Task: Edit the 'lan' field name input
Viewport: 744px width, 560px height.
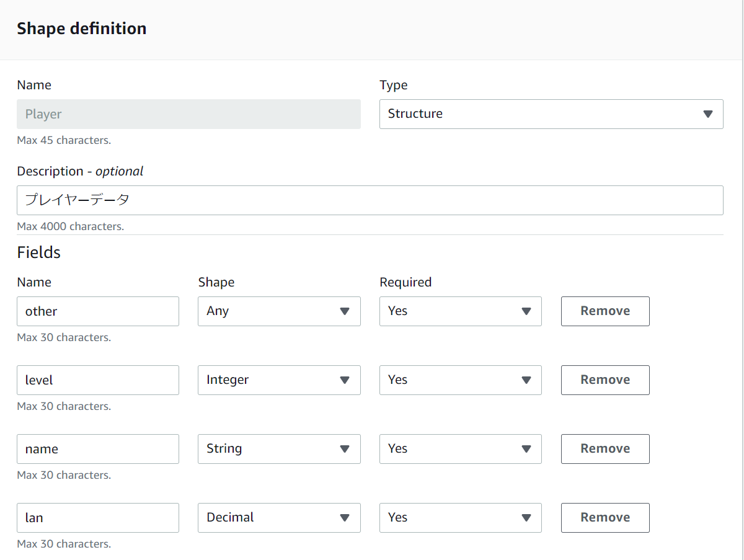Action: (98, 518)
